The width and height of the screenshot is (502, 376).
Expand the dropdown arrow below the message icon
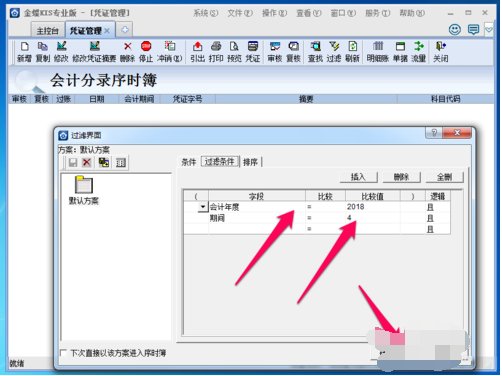(489, 30)
